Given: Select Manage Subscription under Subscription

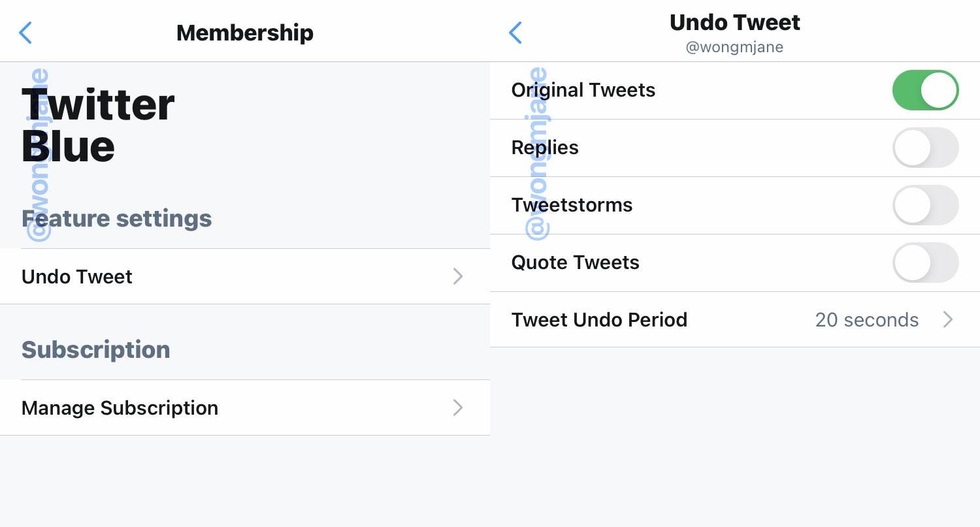Looking at the screenshot, I should coord(120,407).
